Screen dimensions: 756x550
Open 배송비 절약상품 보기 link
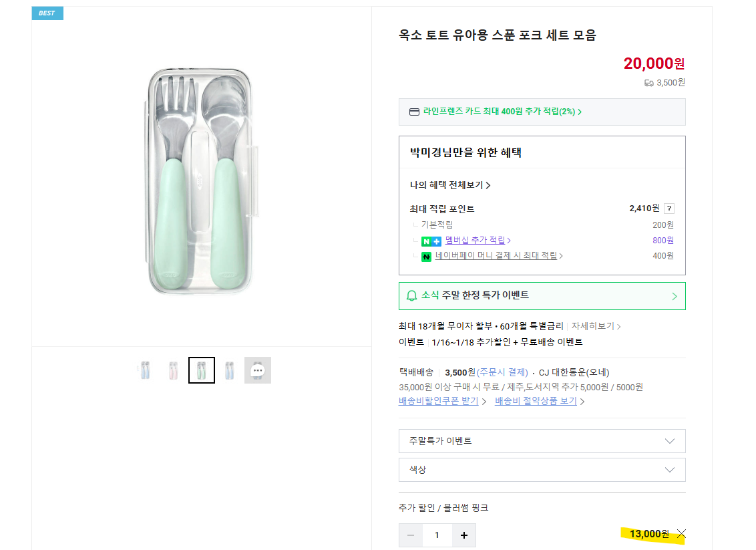coord(534,401)
